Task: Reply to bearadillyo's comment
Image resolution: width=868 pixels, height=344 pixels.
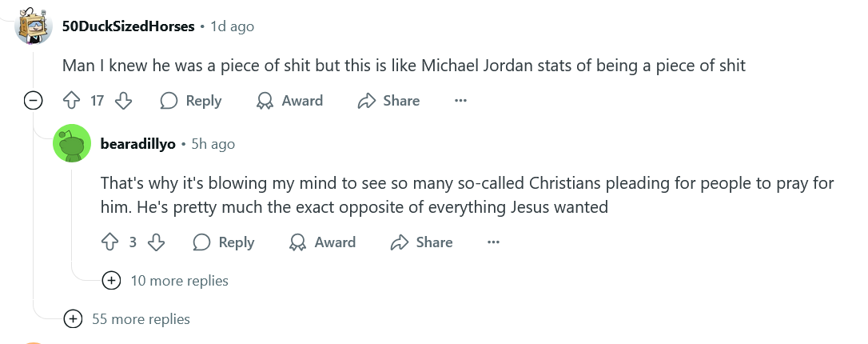Action: 225,242
